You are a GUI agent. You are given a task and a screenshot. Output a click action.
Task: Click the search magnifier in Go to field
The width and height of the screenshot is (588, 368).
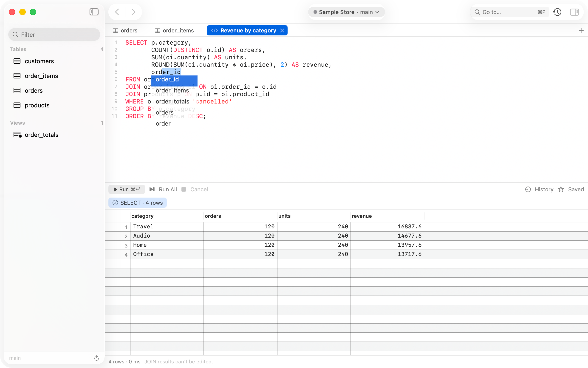coord(477,12)
